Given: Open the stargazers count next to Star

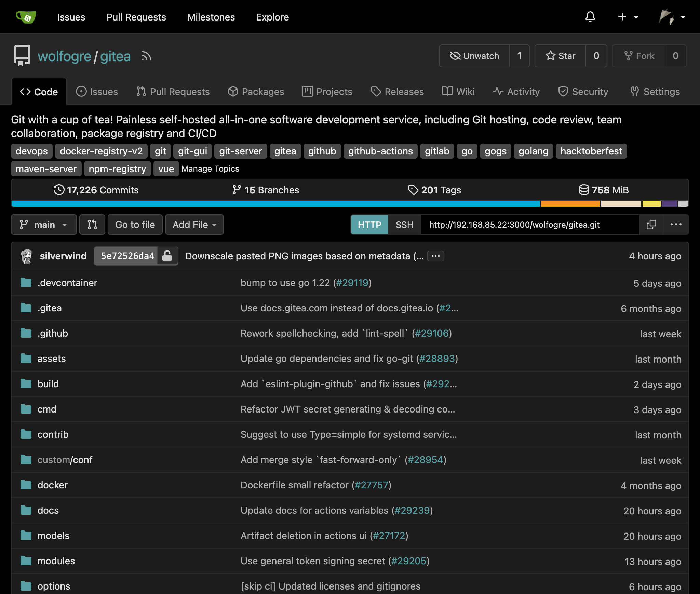Looking at the screenshot, I should [x=596, y=56].
